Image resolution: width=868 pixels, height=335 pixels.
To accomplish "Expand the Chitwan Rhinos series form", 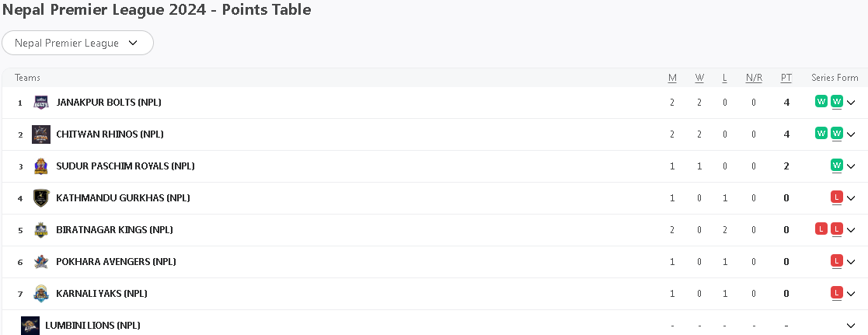I will (851, 134).
